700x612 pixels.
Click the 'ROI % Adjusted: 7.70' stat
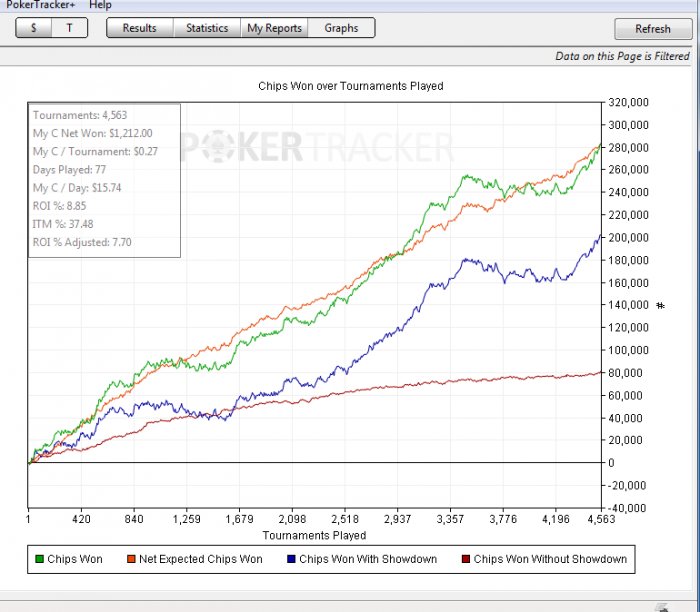click(82, 242)
